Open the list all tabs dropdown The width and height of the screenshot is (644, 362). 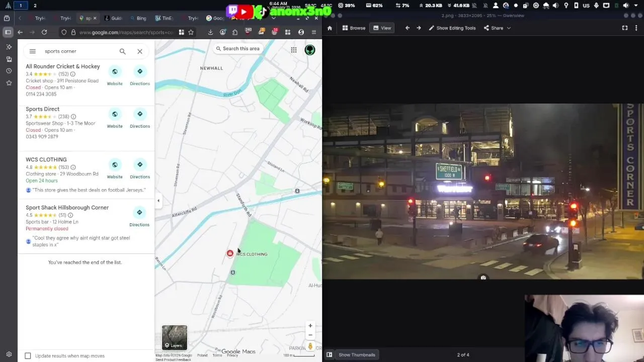point(273,18)
